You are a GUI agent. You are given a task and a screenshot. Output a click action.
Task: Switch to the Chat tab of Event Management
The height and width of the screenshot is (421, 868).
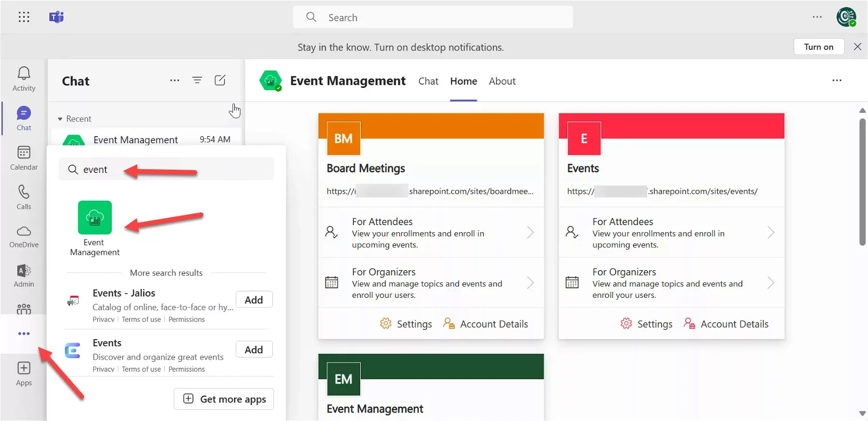(428, 81)
